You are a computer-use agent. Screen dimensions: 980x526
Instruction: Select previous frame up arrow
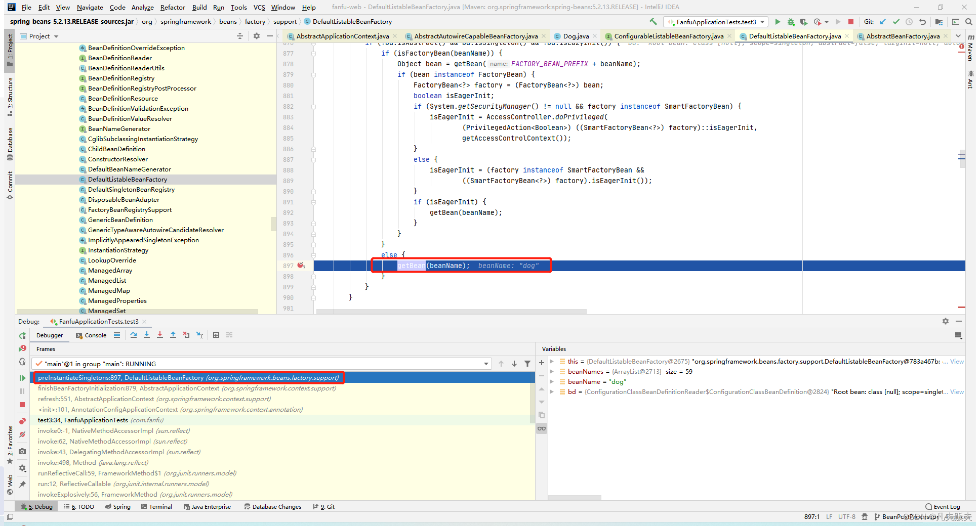(501, 364)
